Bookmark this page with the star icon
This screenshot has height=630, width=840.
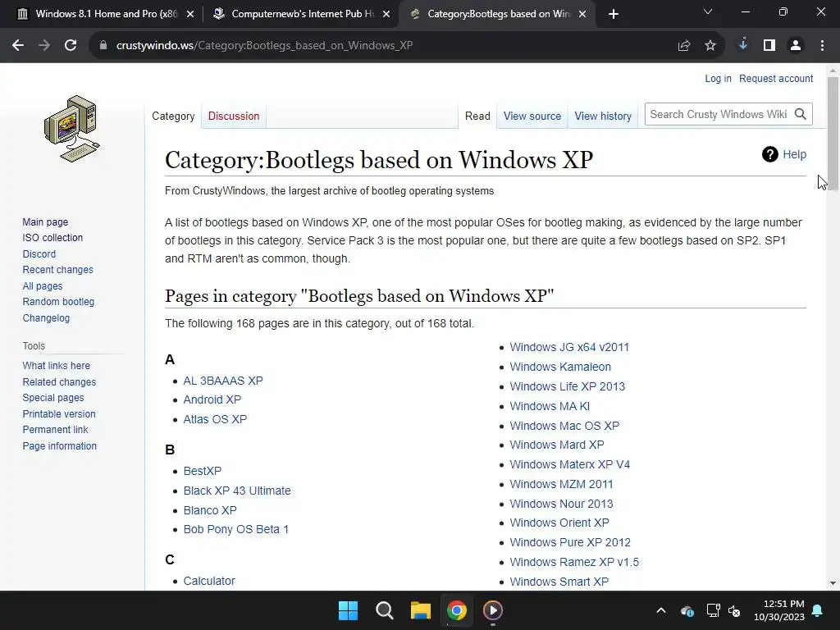coord(710,46)
